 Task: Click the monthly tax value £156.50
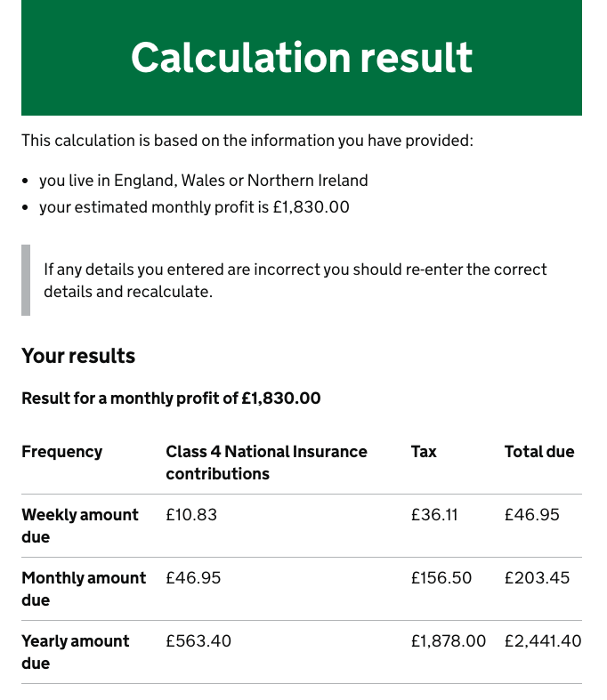coord(441,578)
